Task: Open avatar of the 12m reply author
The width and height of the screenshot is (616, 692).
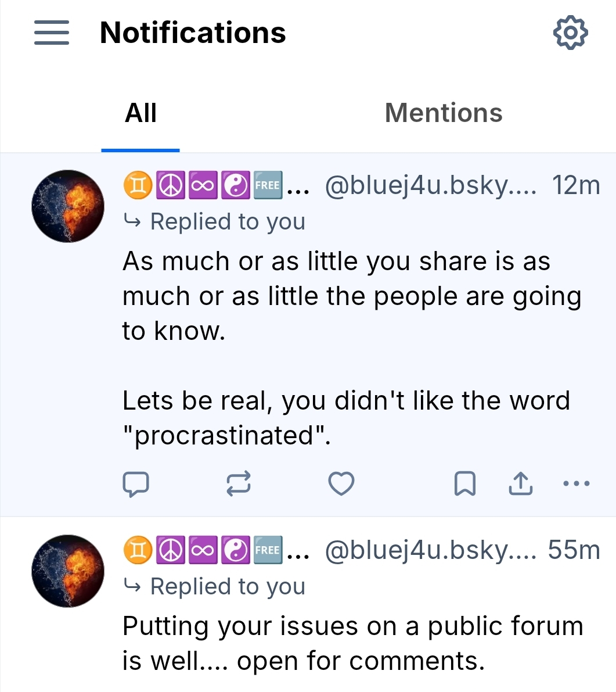Action: (68, 206)
